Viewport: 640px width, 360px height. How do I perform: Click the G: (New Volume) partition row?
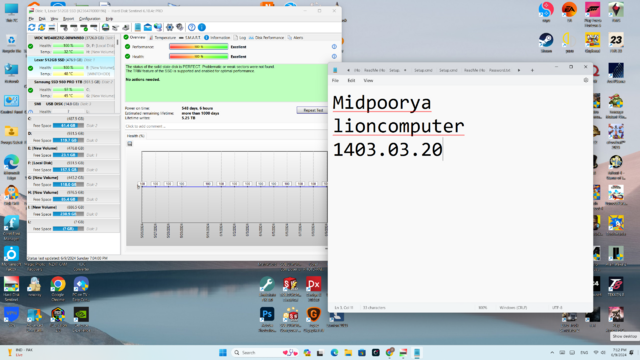click(73, 181)
